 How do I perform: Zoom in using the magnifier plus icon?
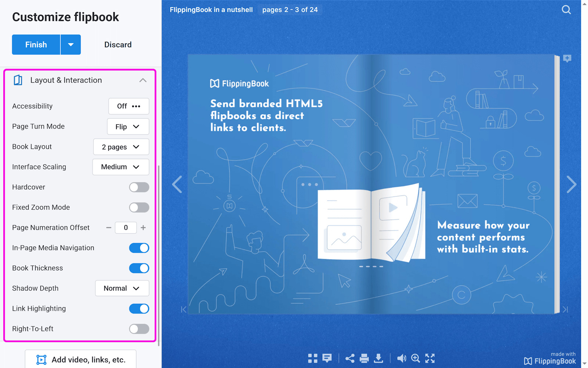416,358
